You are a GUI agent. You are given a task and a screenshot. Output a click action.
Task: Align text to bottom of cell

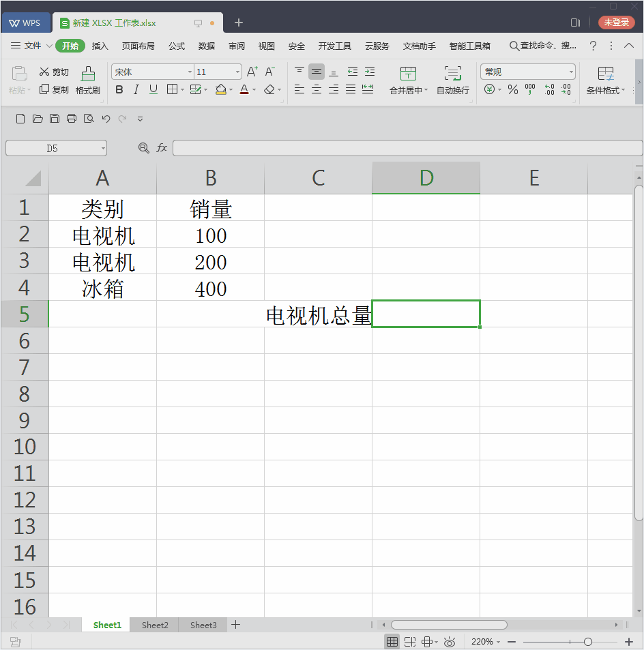[334, 72]
